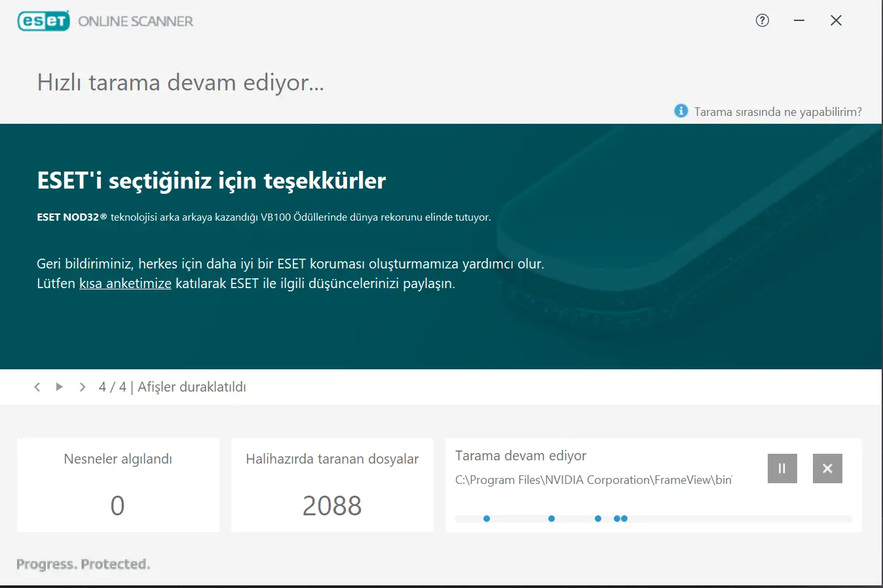883x588 pixels.
Task: Click the scanned files count '2088'
Action: click(332, 505)
